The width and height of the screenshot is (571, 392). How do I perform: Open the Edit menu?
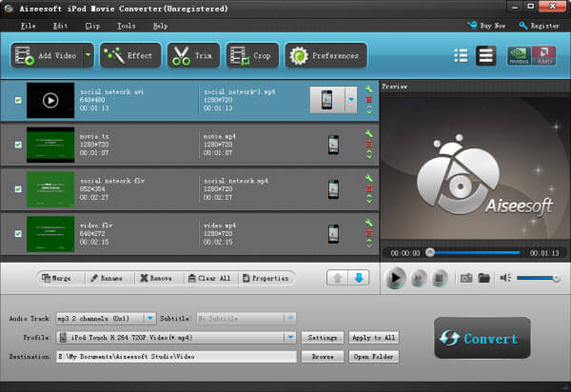click(x=60, y=26)
